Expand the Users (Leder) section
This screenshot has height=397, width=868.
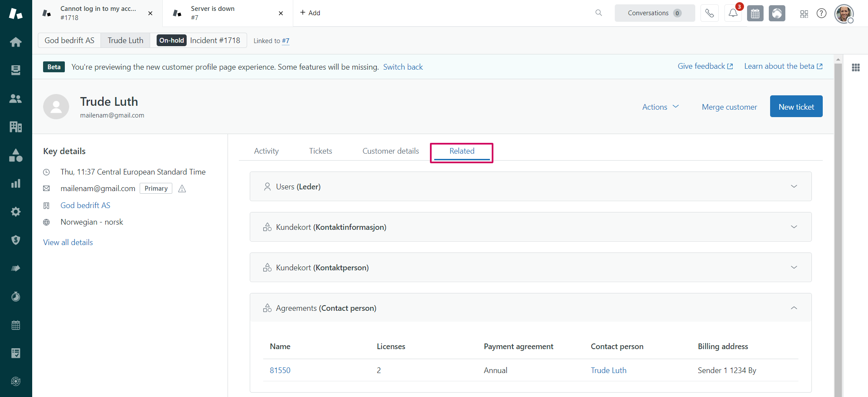(x=794, y=186)
